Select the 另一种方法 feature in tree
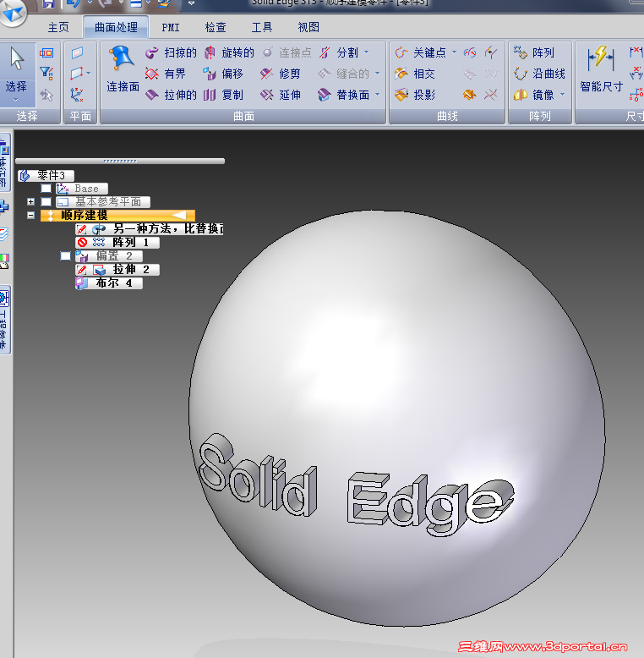Image resolution: width=644 pixels, height=658 pixels. [x=150, y=228]
